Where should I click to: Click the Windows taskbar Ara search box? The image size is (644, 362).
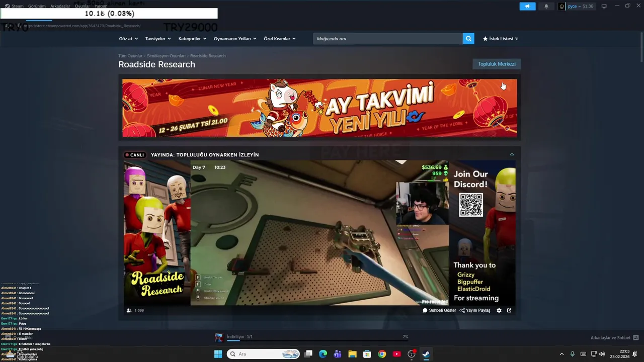coord(263,354)
